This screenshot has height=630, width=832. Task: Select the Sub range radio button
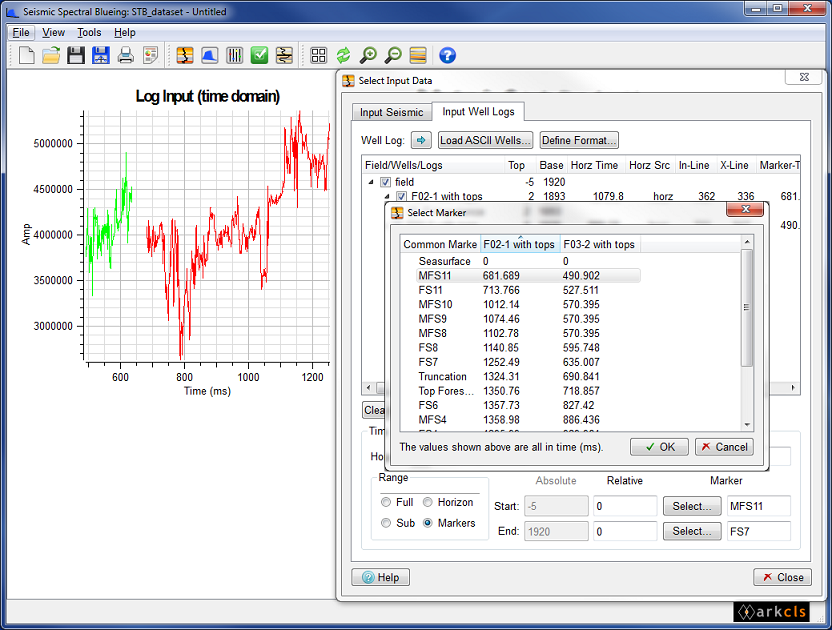click(x=386, y=523)
